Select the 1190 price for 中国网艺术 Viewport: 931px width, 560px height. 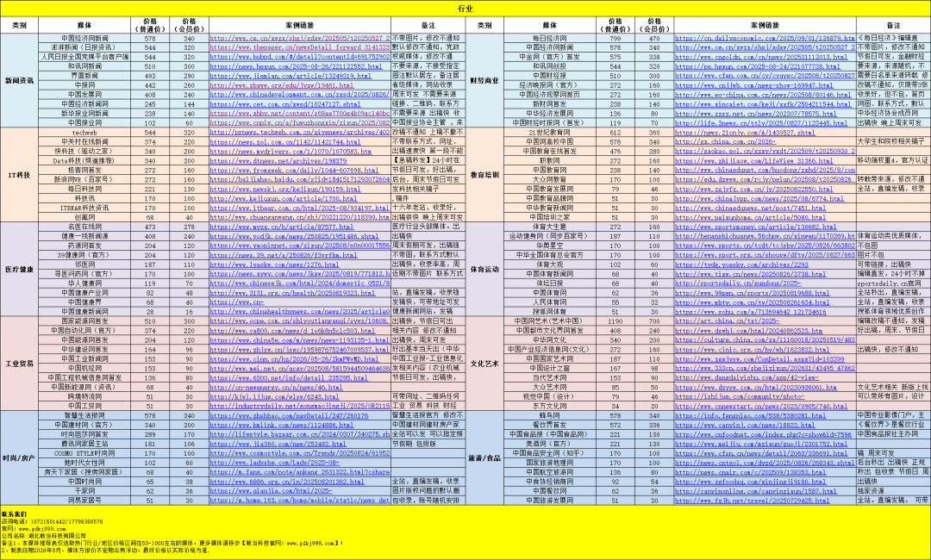615,321
